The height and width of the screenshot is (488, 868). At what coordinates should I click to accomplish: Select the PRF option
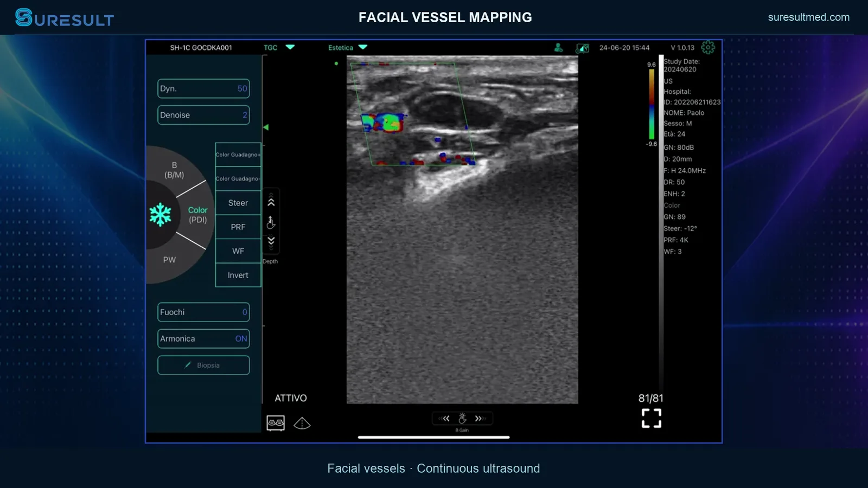[238, 227]
